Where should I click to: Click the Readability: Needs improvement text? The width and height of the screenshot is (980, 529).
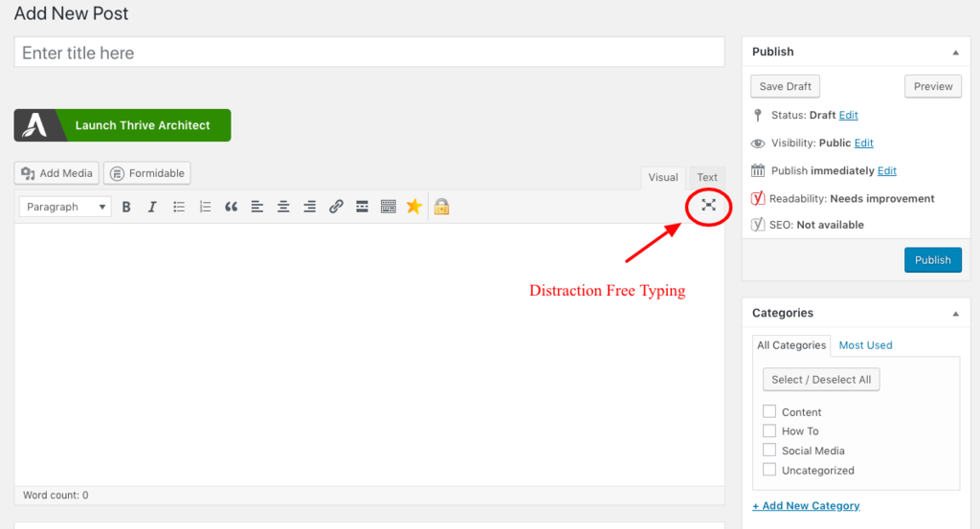click(x=852, y=199)
